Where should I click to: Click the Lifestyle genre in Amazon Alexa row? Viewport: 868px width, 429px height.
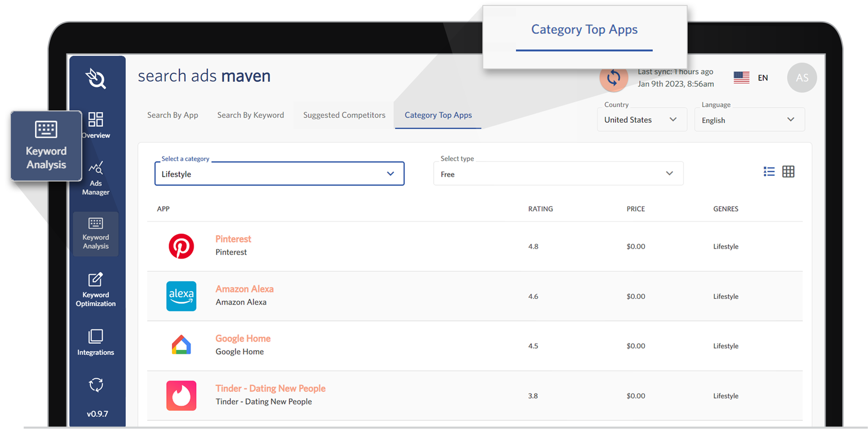tap(726, 296)
